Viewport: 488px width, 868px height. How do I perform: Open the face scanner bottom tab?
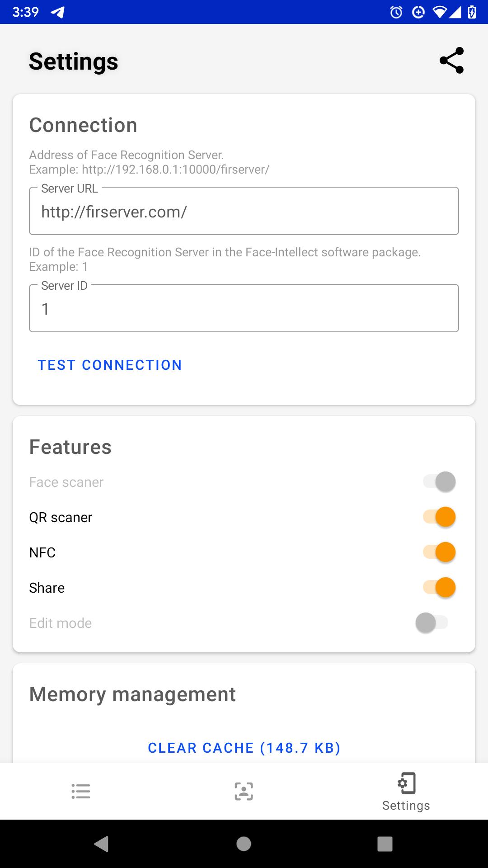tap(244, 791)
